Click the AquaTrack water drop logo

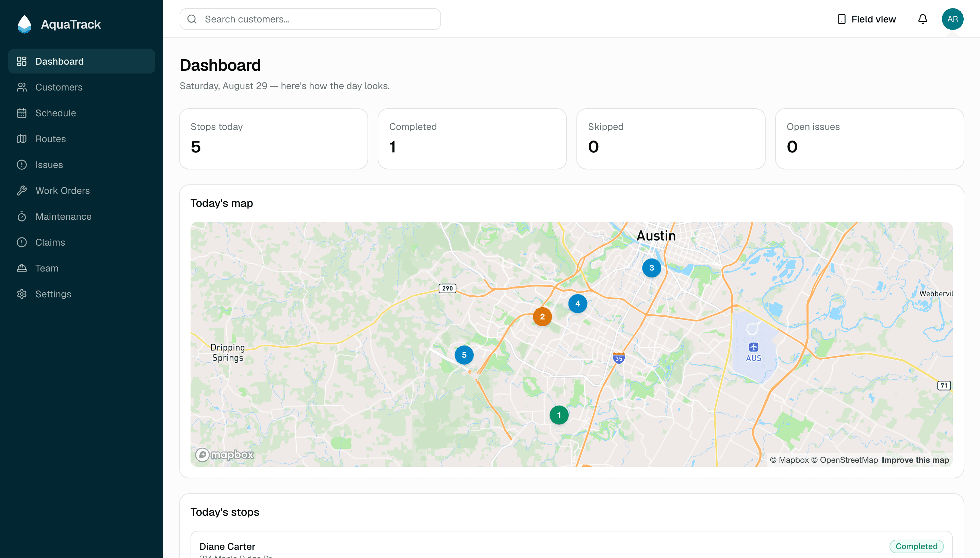24,24
